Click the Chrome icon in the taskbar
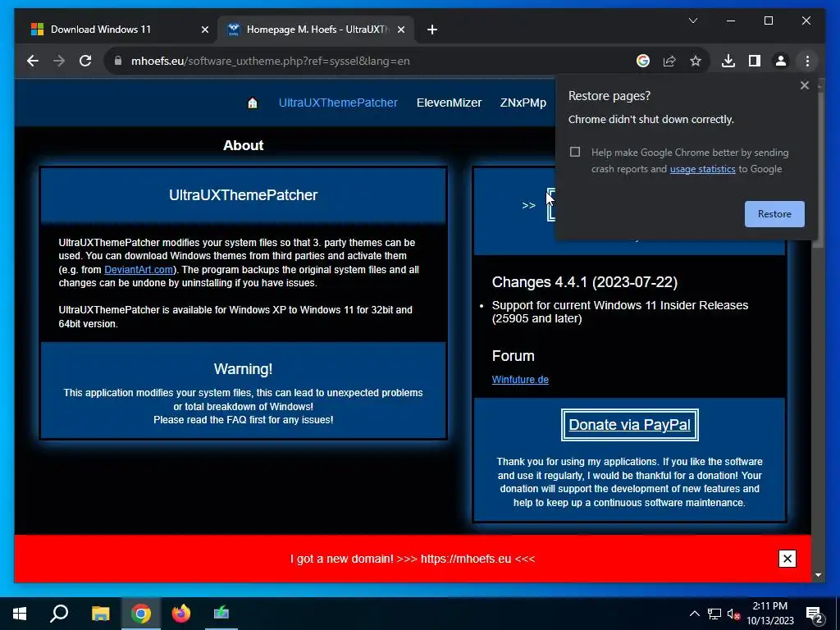The image size is (840, 630). (140, 614)
